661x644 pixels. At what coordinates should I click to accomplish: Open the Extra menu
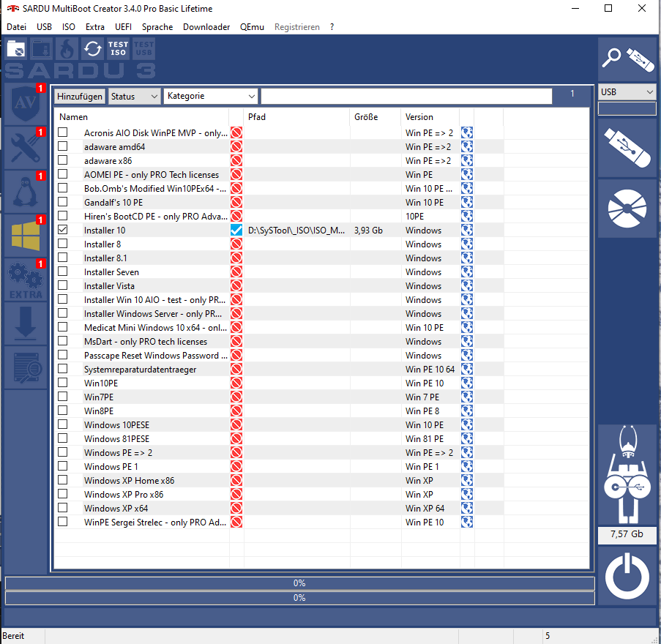(95, 27)
